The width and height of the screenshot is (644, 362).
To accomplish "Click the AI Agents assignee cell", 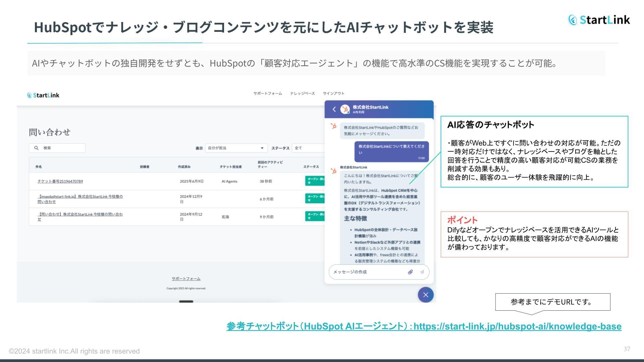I will (x=229, y=181).
